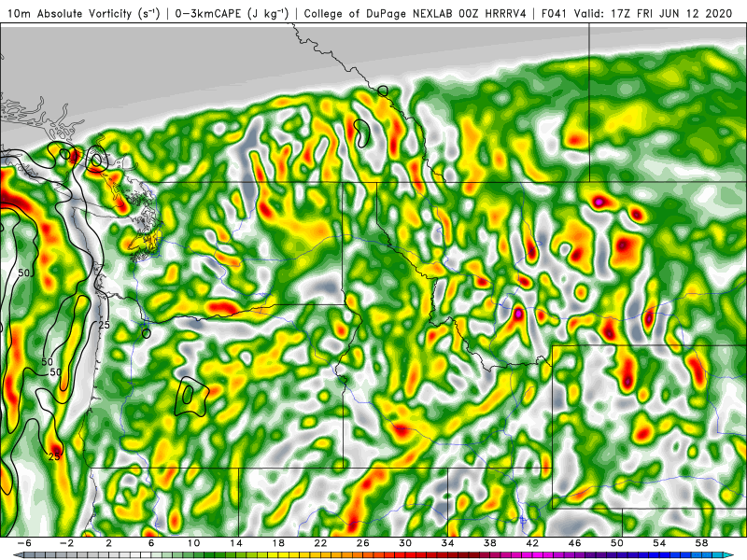The height and width of the screenshot is (560, 747).
Task: Click the '10' colorbar tick label
Action: pos(193,543)
